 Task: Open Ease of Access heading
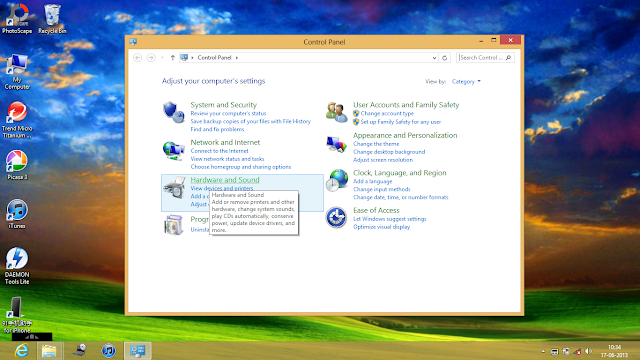click(376, 211)
